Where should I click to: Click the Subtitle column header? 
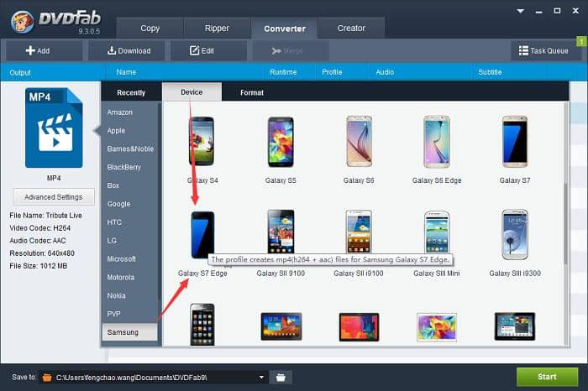pos(490,72)
